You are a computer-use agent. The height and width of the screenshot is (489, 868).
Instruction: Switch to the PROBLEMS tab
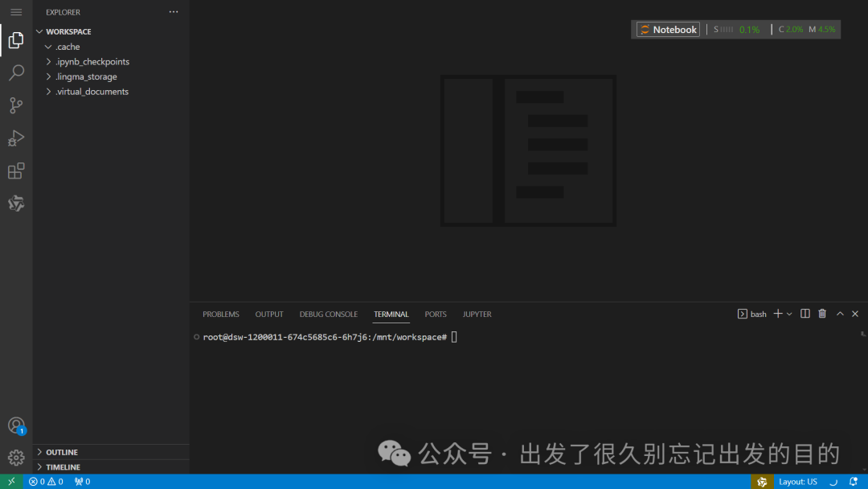coord(220,314)
